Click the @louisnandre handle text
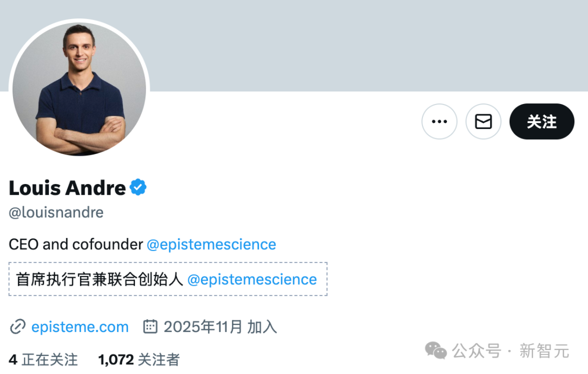The height and width of the screenshot is (374, 588). pyautogui.click(x=55, y=212)
